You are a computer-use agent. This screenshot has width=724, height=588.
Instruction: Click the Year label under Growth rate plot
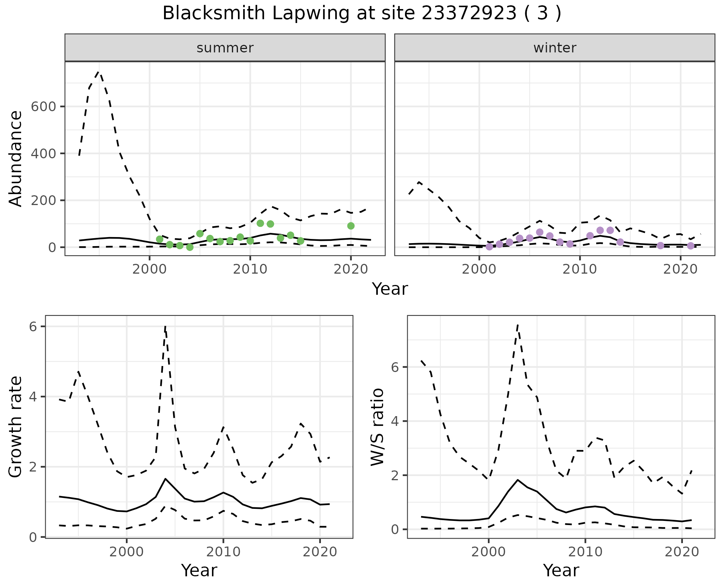pos(199,570)
